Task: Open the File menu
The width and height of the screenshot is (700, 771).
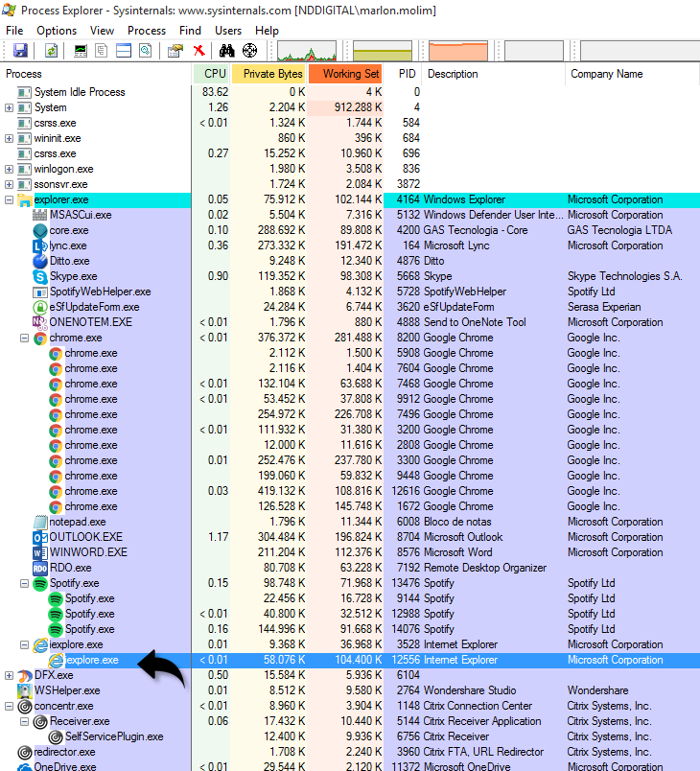Action: coord(14,31)
